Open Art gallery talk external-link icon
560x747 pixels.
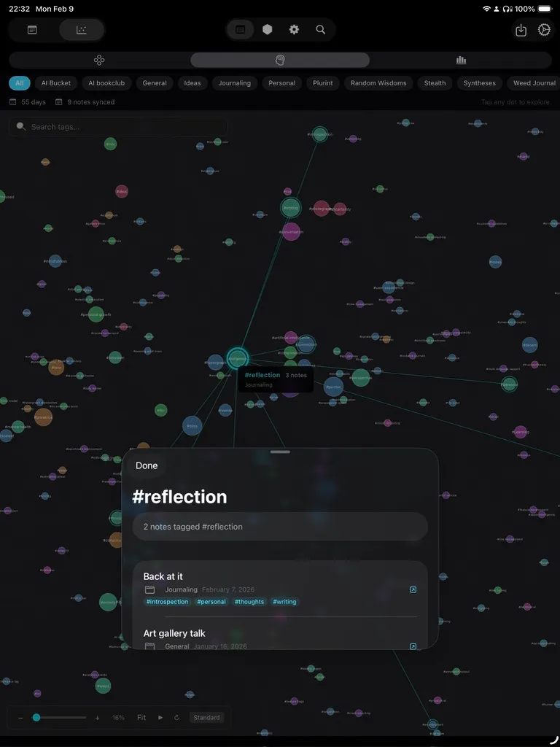tap(413, 646)
